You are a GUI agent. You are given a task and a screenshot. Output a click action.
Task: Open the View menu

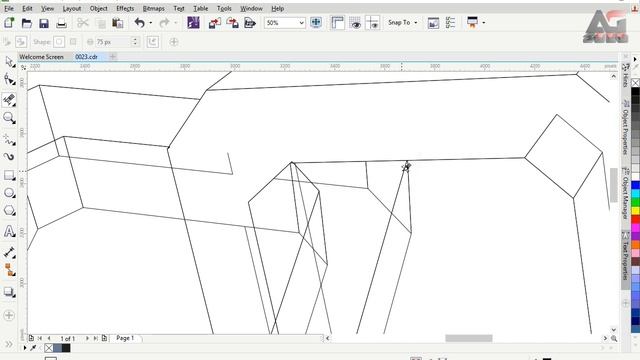pos(47,8)
